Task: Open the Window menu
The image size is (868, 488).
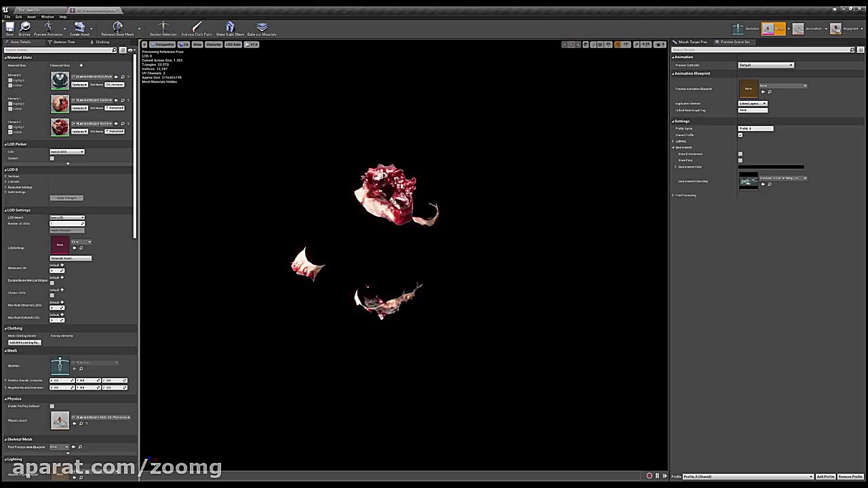Action: (x=47, y=17)
